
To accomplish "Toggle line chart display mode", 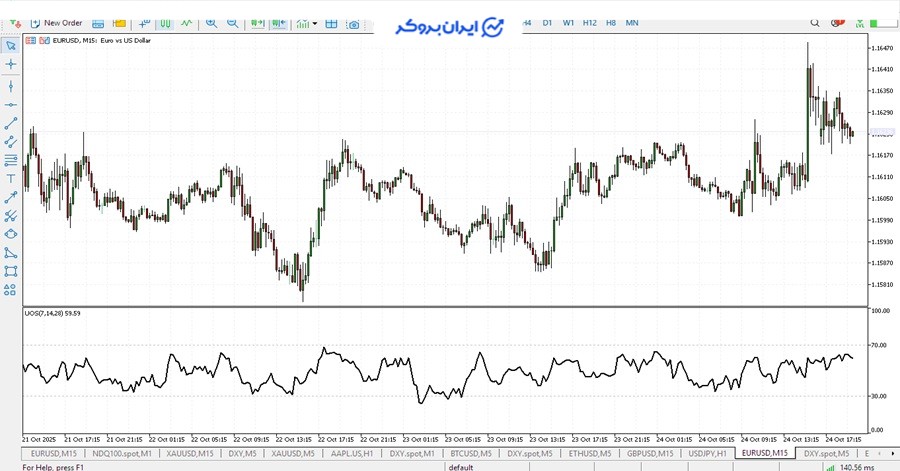I will tap(187, 22).
